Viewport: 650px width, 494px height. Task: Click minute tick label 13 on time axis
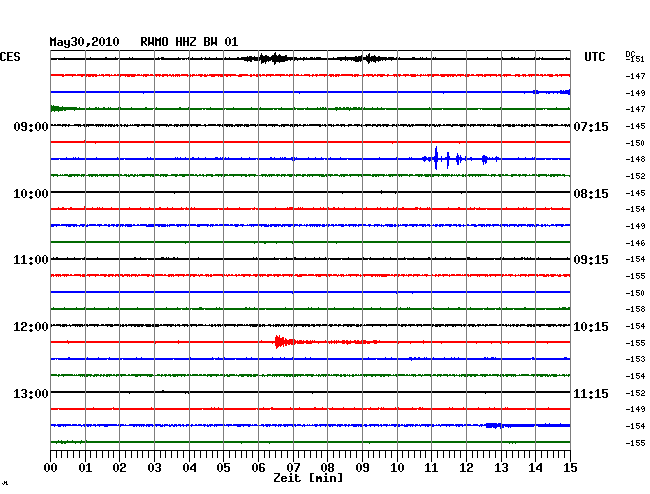(501, 468)
